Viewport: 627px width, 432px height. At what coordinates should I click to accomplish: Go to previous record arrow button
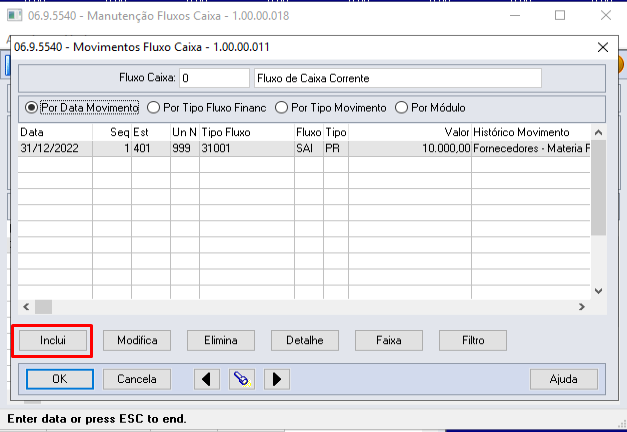tap(207, 379)
